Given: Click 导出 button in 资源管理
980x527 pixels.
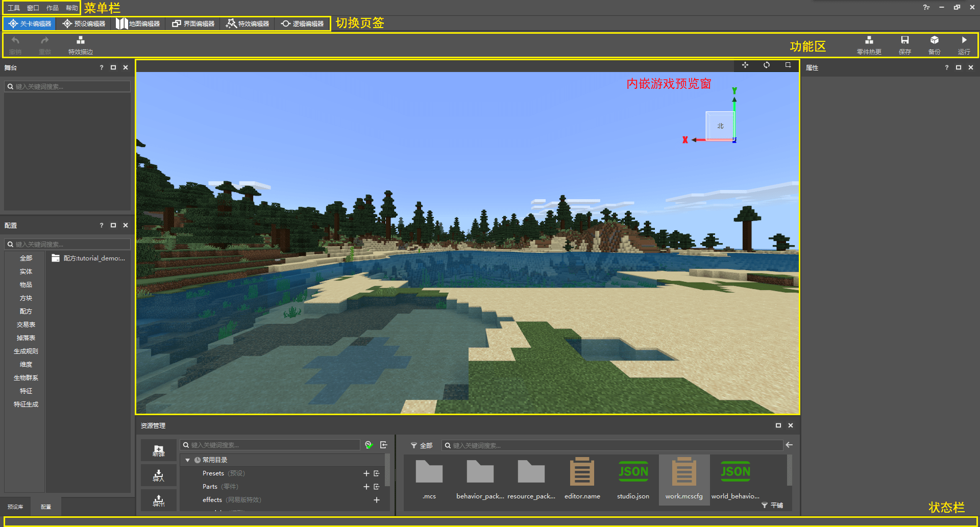Looking at the screenshot, I should coord(159,500).
